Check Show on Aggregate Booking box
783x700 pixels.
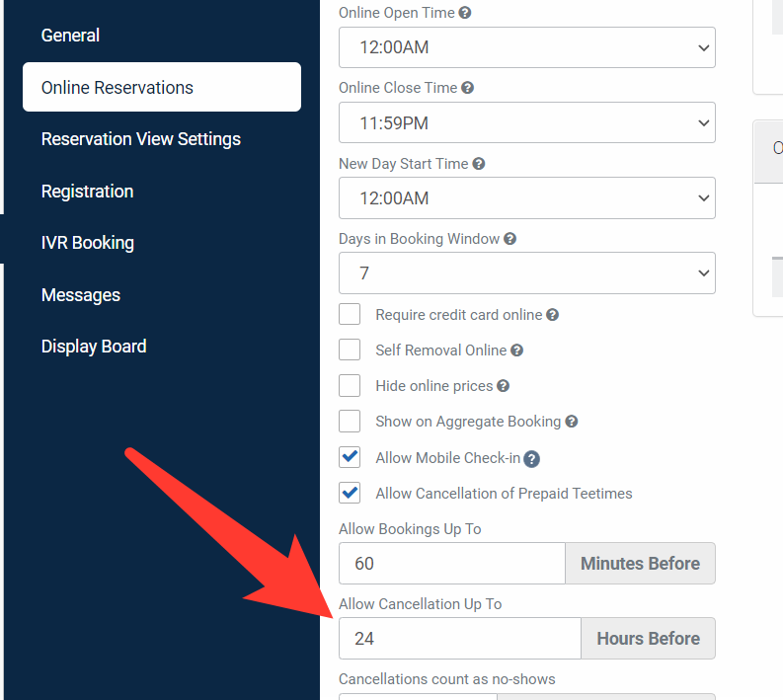(x=350, y=422)
